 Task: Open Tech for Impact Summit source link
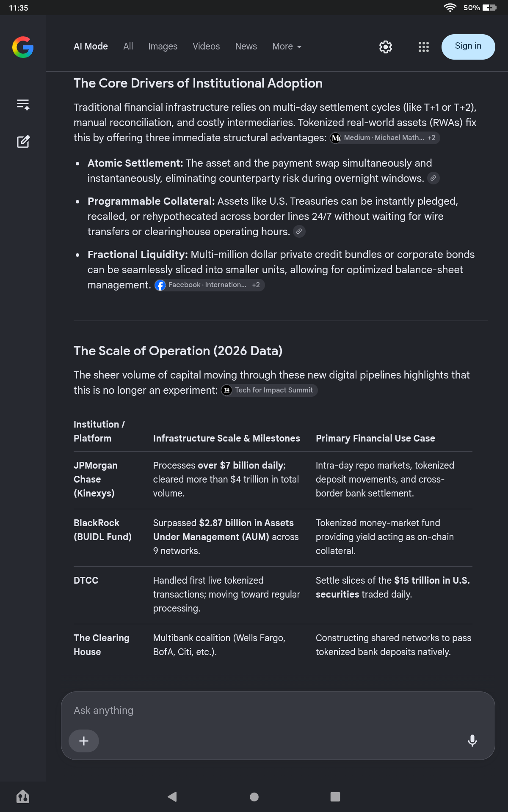(269, 390)
